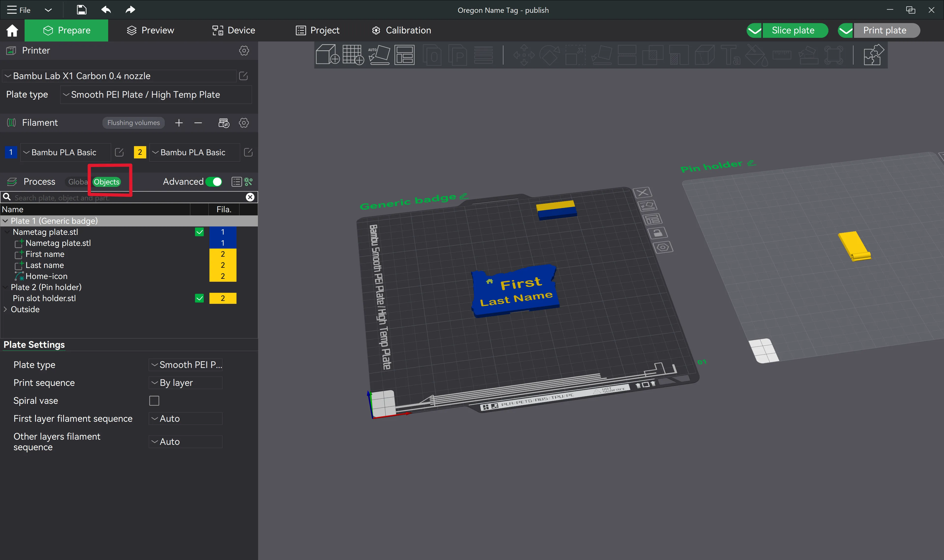Viewport: 944px width, 560px height.
Task: Click the Arrange all objects toolbar icon
Action: pos(404,55)
